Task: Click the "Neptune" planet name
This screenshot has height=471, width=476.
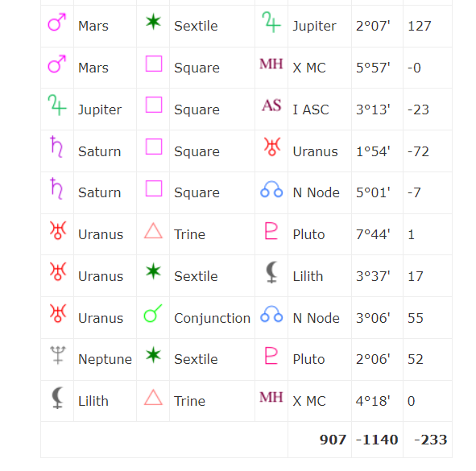Action: [105, 359]
